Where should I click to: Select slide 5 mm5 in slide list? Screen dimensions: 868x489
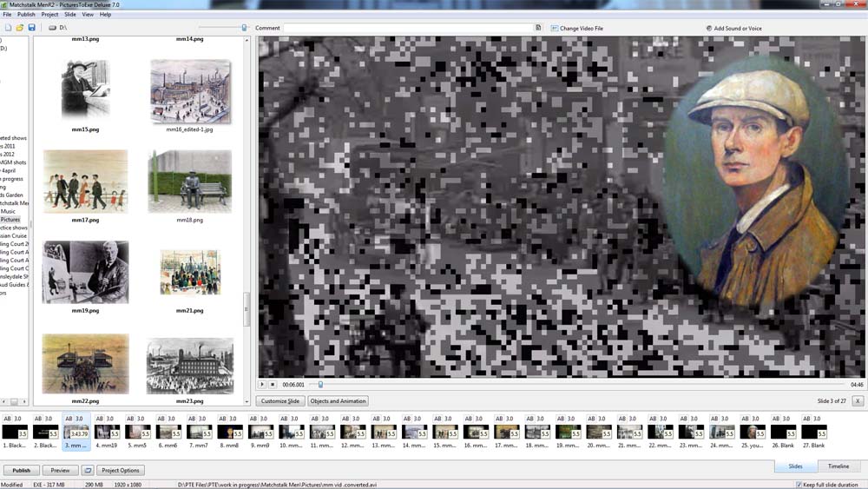(137, 433)
